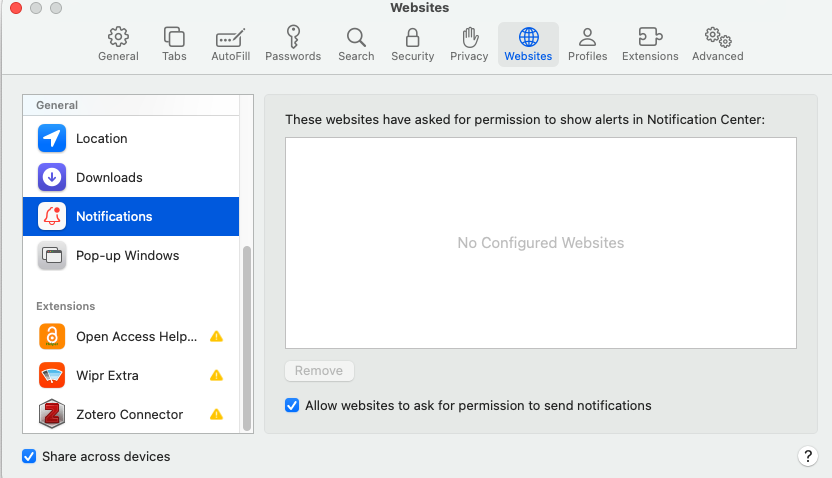The width and height of the screenshot is (832, 478).
Task: Open AutoFill preferences
Action: pyautogui.click(x=230, y=44)
